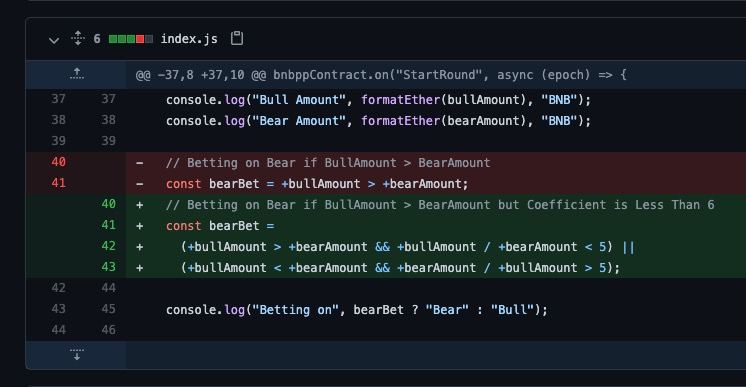The image size is (746, 387).
Task: Click added line with "+bullAmount > 5);"
Action: pyautogui.click(x=400, y=268)
